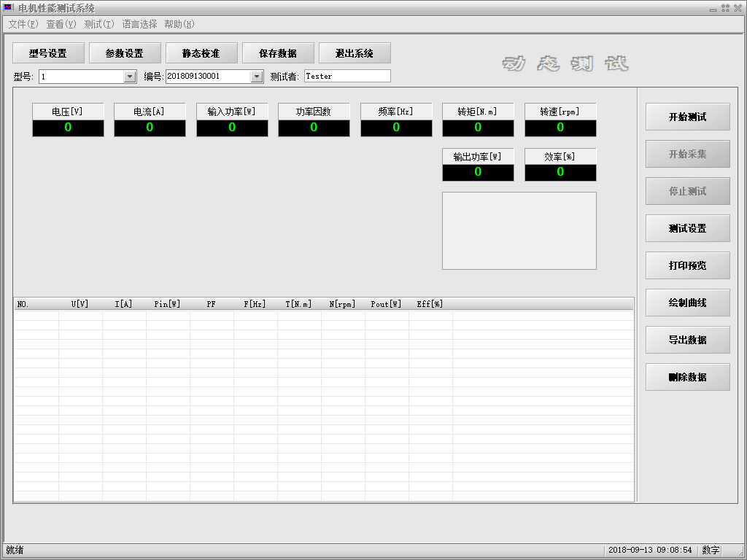The height and width of the screenshot is (560, 747).
Task: Click 绘制曲线 to draw curve
Action: click(x=687, y=303)
